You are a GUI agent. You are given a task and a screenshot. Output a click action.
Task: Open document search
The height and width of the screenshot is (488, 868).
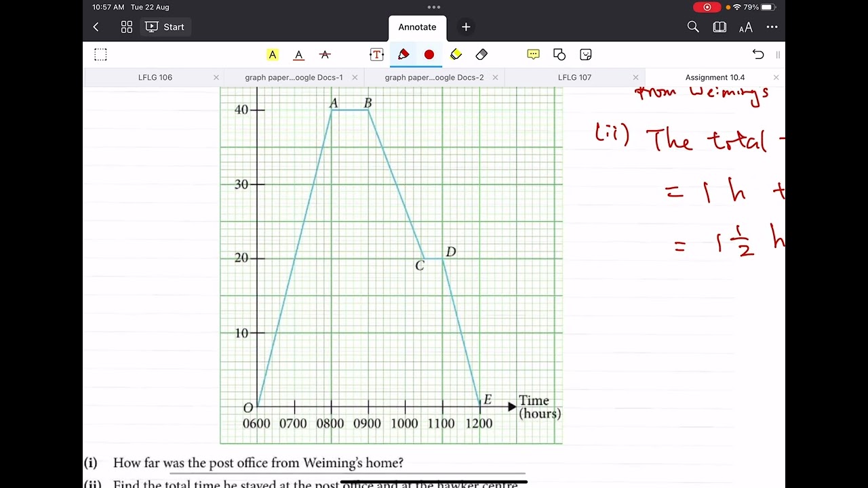pos(693,27)
